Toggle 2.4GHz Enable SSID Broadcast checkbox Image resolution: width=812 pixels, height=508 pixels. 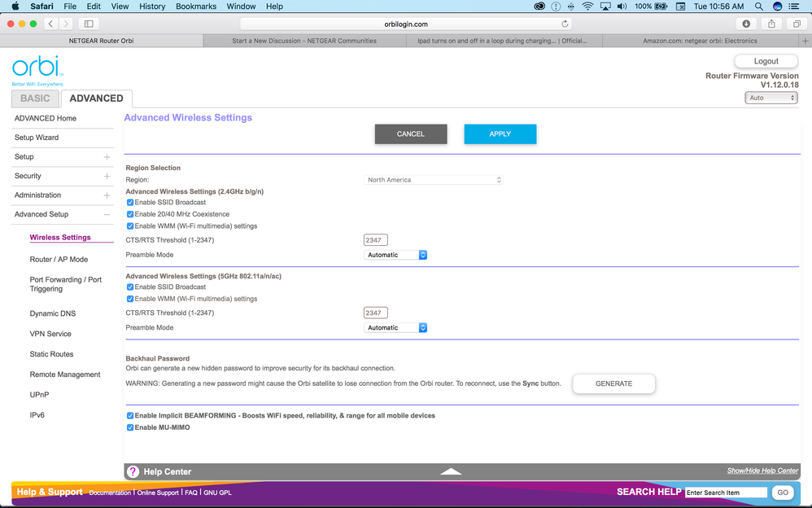tap(130, 203)
